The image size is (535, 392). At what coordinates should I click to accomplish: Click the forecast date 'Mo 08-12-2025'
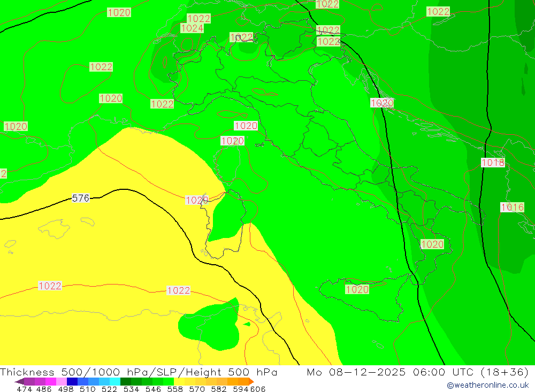click(x=356, y=372)
